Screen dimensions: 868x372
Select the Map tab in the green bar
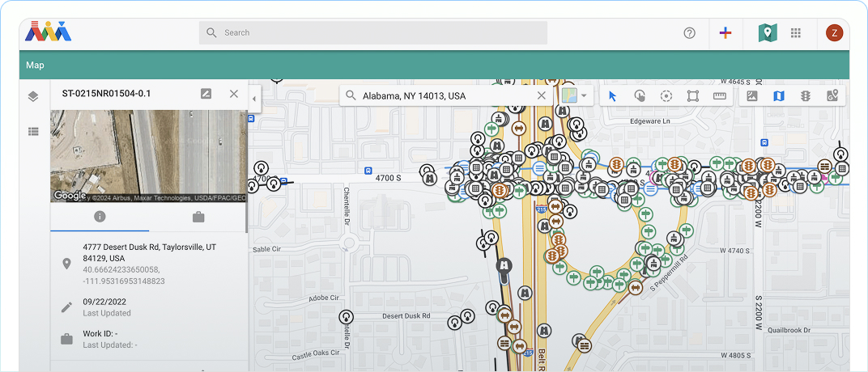click(x=35, y=66)
